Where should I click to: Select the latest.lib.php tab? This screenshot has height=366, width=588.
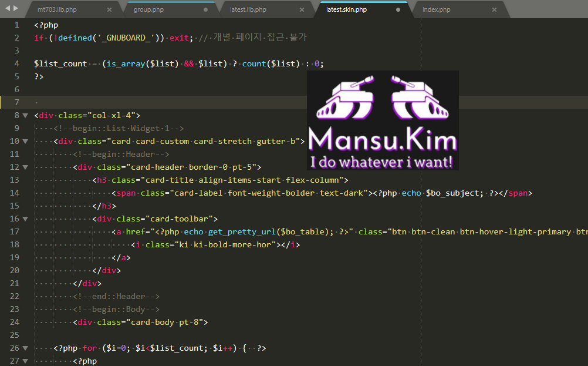(x=248, y=10)
